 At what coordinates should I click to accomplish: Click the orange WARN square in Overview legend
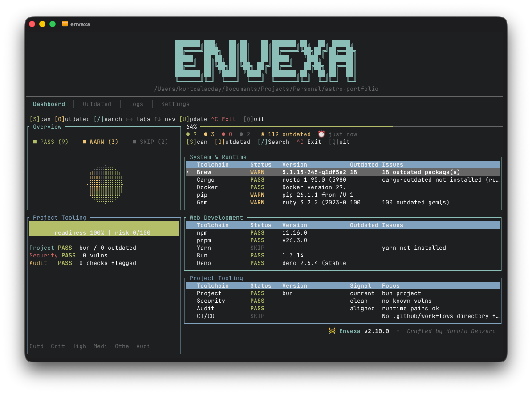(x=85, y=142)
